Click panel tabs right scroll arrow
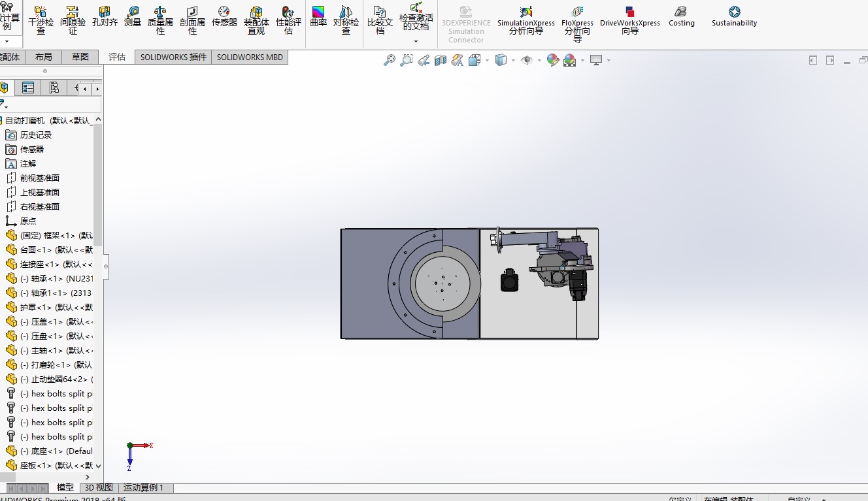The image size is (868, 501). click(x=97, y=88)
